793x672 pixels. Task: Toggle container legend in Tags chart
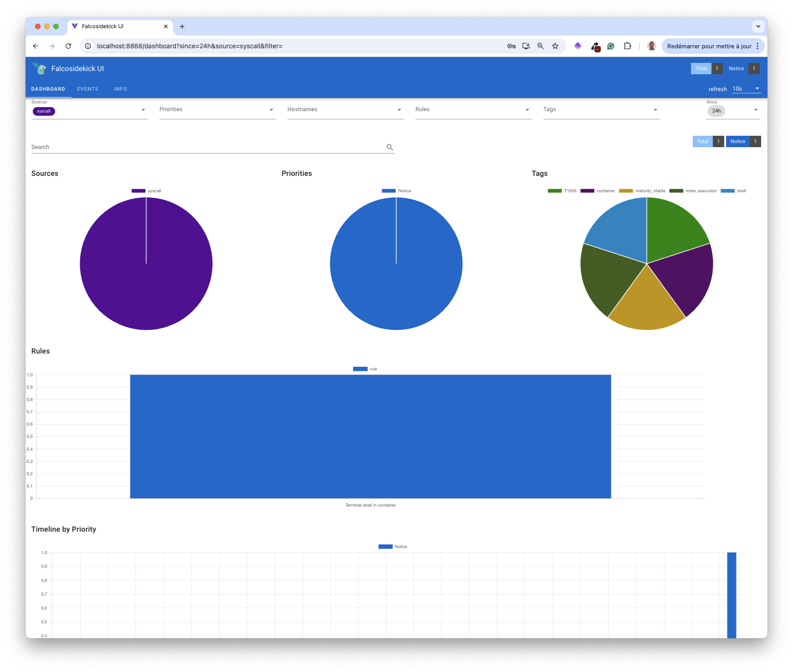598,191
